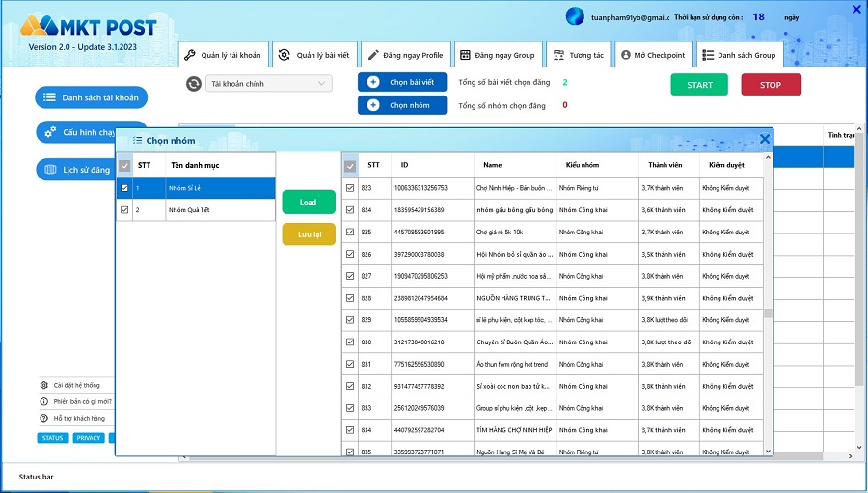Open the Tài khoản chính dropdown
This screenshot has height=493, width=868.
(269, 84)
